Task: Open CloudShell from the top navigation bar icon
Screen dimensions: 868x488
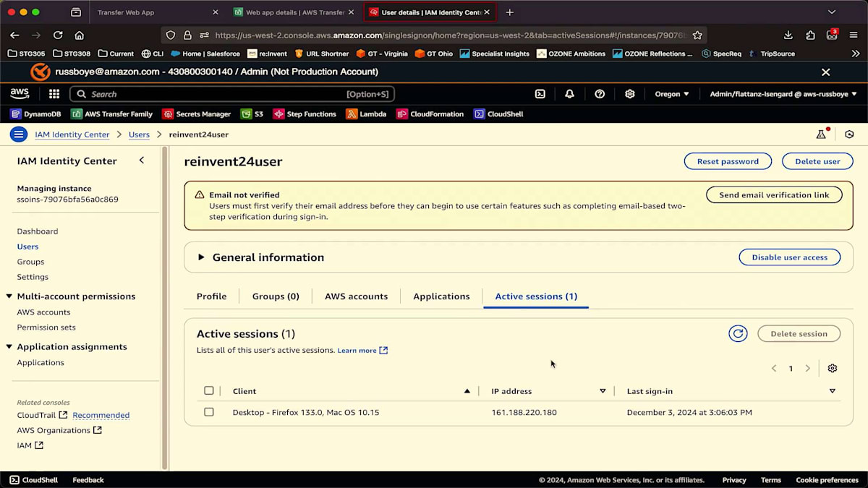Action: coord(540,94)
